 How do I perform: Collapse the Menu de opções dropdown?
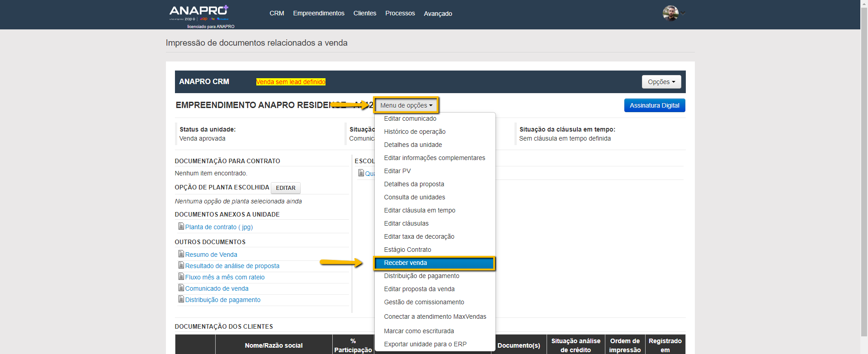pyautogui.click(x=406, y=105)
